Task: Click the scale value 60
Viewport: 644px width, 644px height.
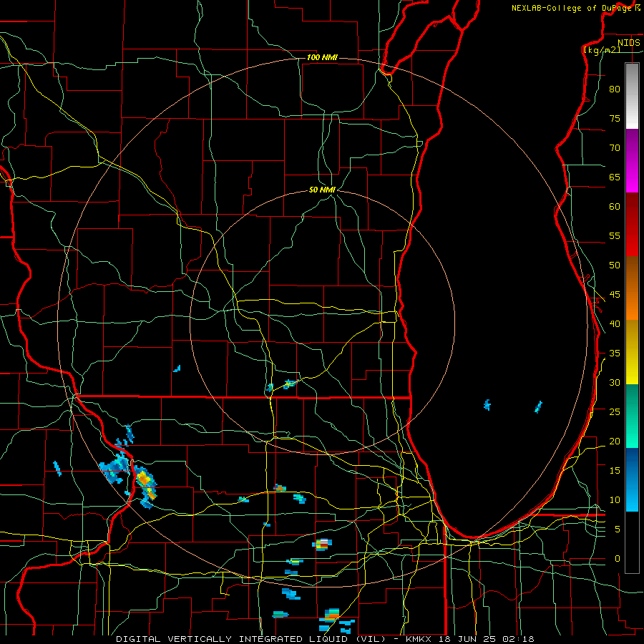Action: (615, 207)
